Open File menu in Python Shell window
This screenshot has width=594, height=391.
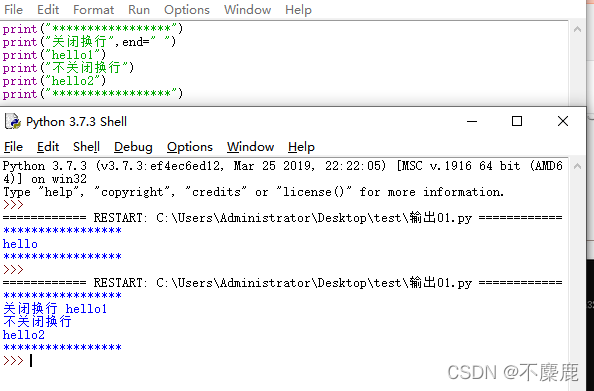[13, 147]
